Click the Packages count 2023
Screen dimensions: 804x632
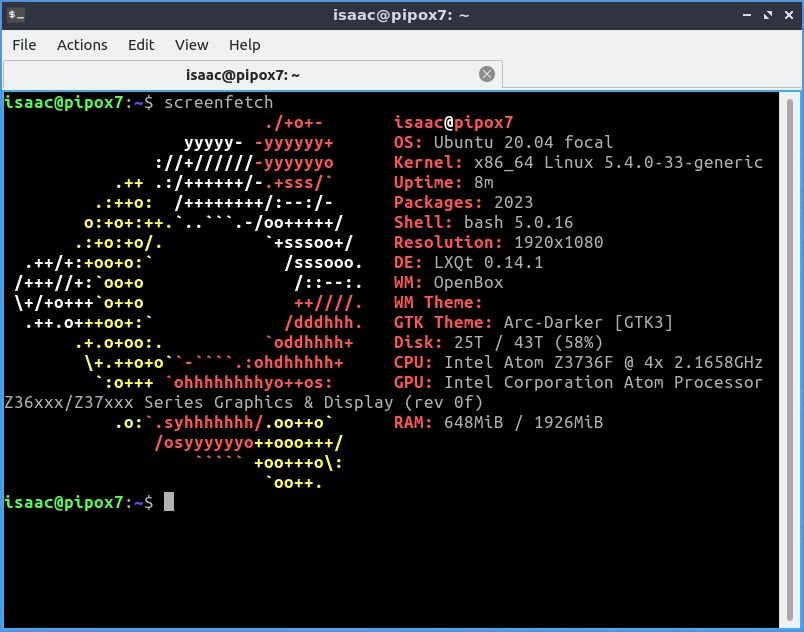pos(513,202)
